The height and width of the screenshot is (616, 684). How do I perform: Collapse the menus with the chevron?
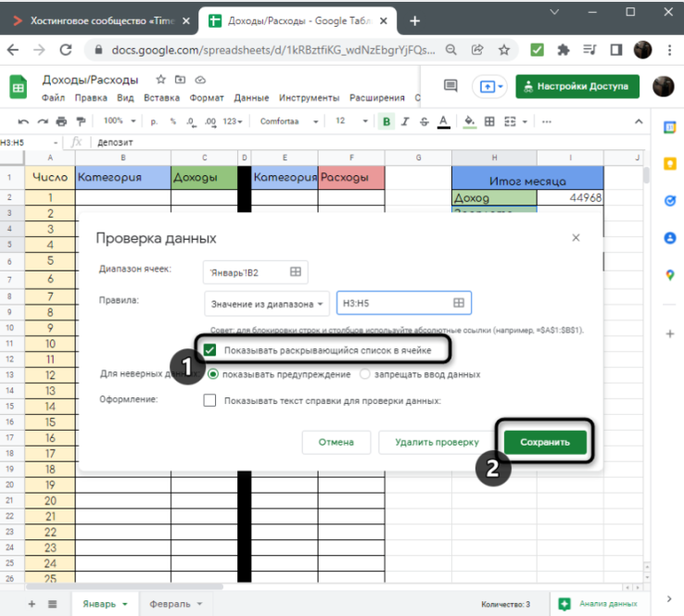coord(639,121)
